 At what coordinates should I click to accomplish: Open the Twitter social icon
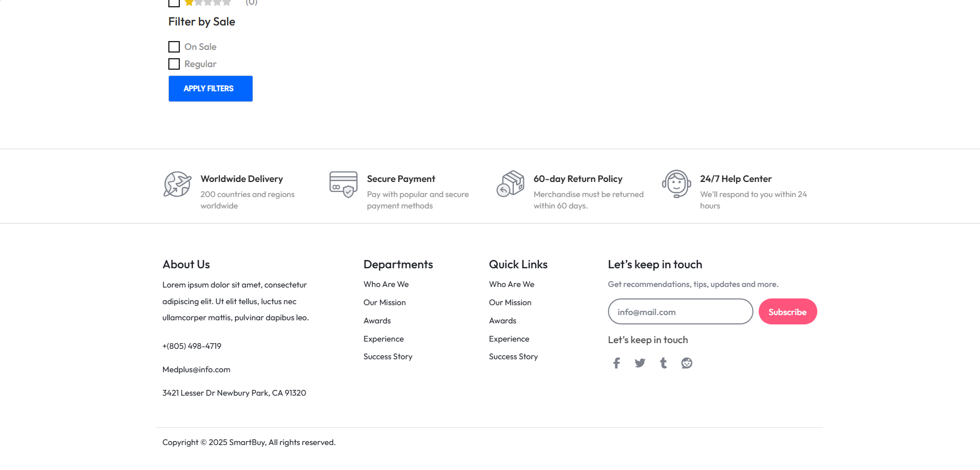pos(640,363)
